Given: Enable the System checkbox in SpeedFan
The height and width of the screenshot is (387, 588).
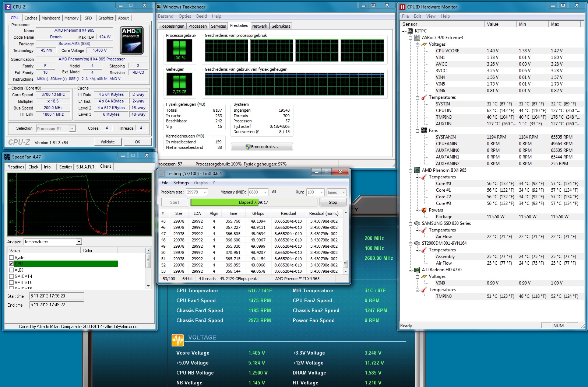Looking at the screenshot, I should pyautogui.click(x=11, y=258).
